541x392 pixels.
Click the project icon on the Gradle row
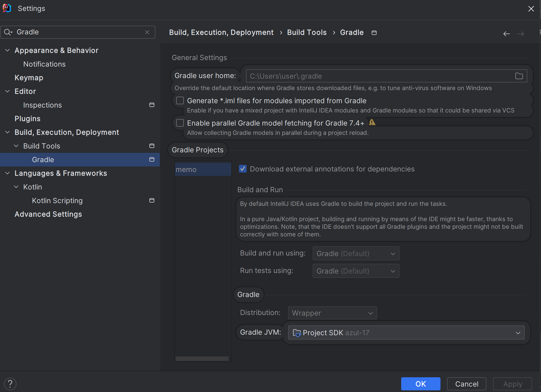pyautogui.click(x=152, y=159)
